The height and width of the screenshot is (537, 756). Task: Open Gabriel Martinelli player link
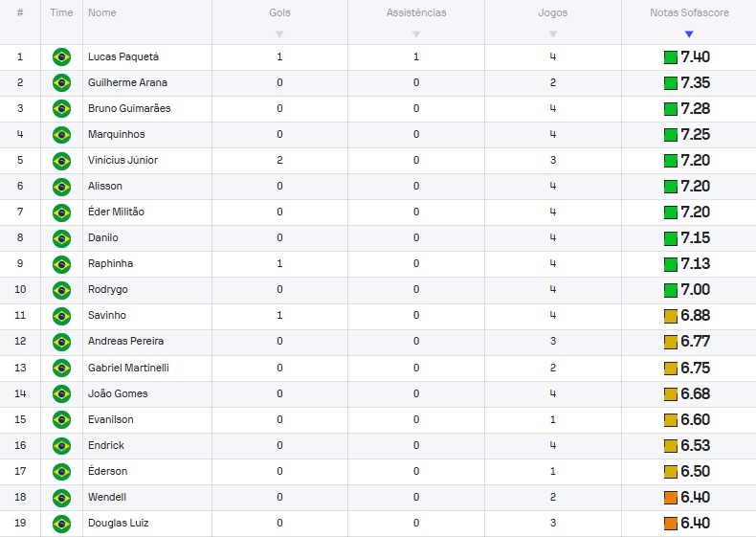coord(128,368)
